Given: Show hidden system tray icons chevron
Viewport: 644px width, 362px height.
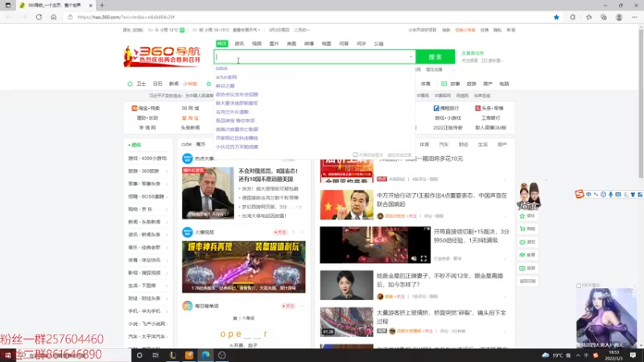Looking at the screenshot, I should [577, 355].
